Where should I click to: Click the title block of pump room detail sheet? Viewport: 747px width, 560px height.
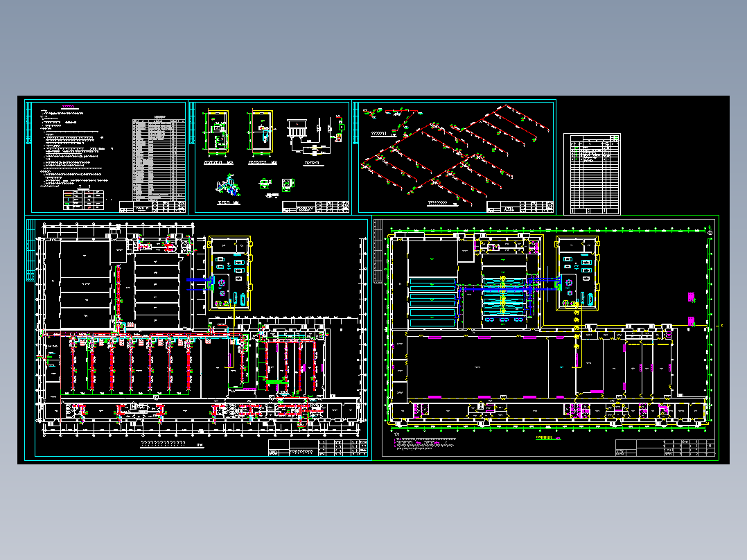(x=316, y=207)
